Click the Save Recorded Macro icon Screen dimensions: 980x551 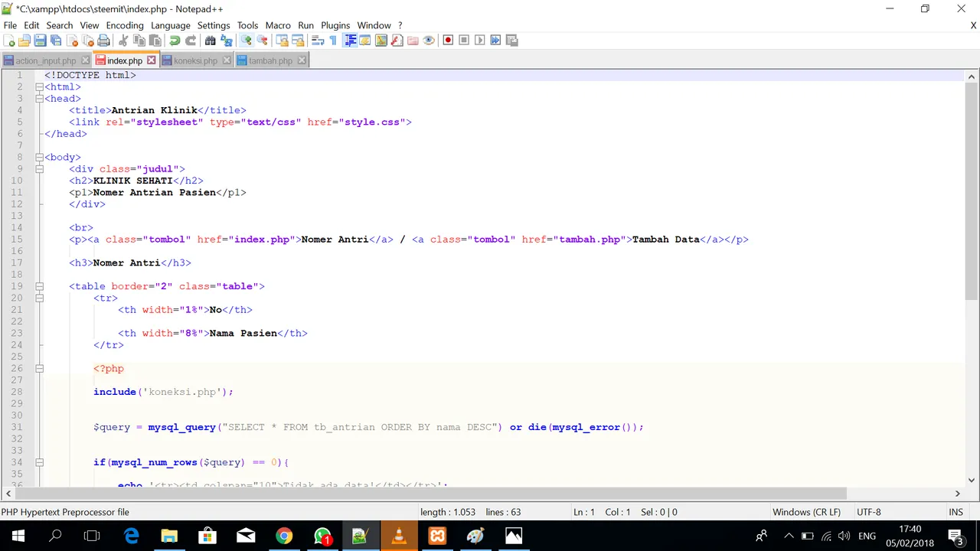coord(511,41)
